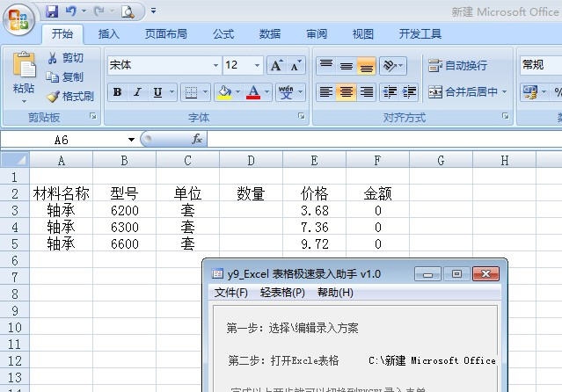Screen dimensions: 562x392
Task: Switch to 数据 ribbon tab
Action: [270, 34]
